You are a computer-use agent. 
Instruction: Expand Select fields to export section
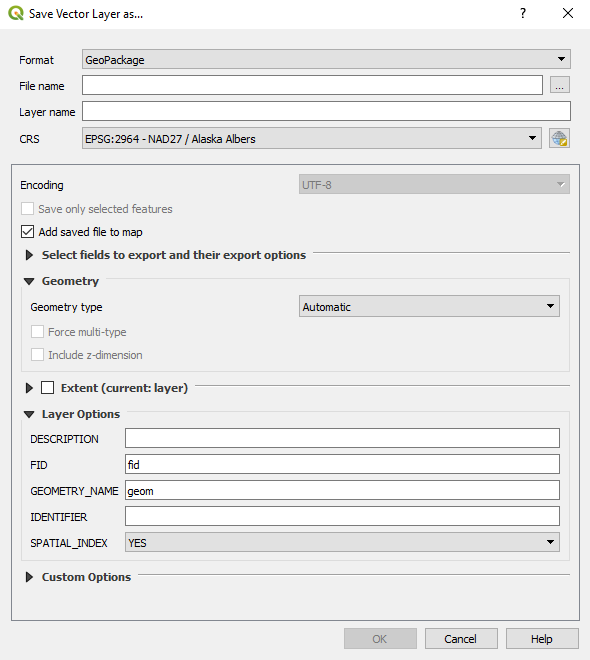[29, 255]
